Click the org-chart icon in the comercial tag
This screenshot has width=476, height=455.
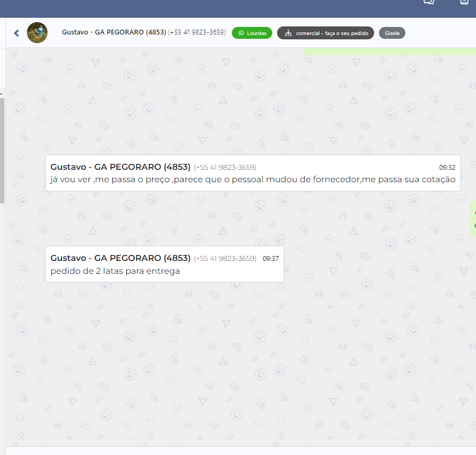point(288,33)
